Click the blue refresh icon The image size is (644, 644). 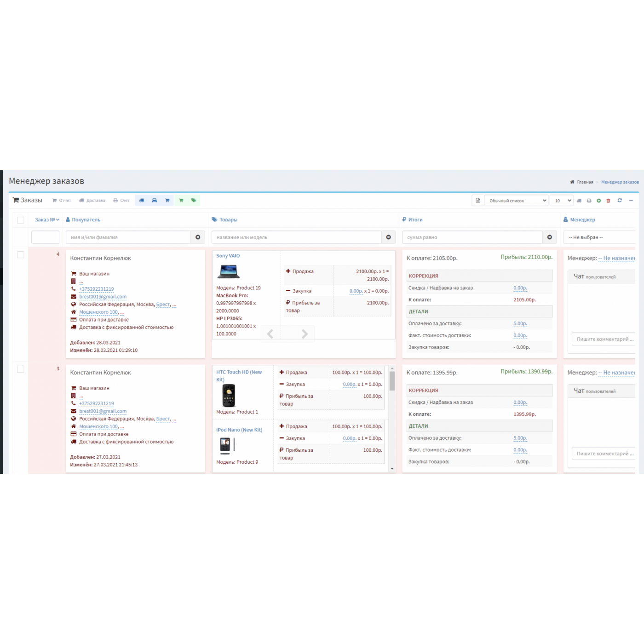coord(620,201)
